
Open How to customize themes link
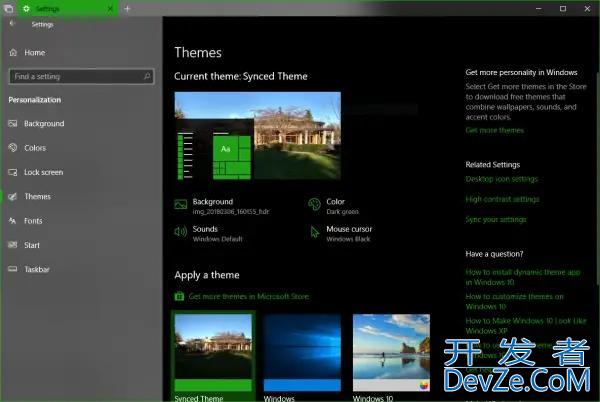pos(514,301)
